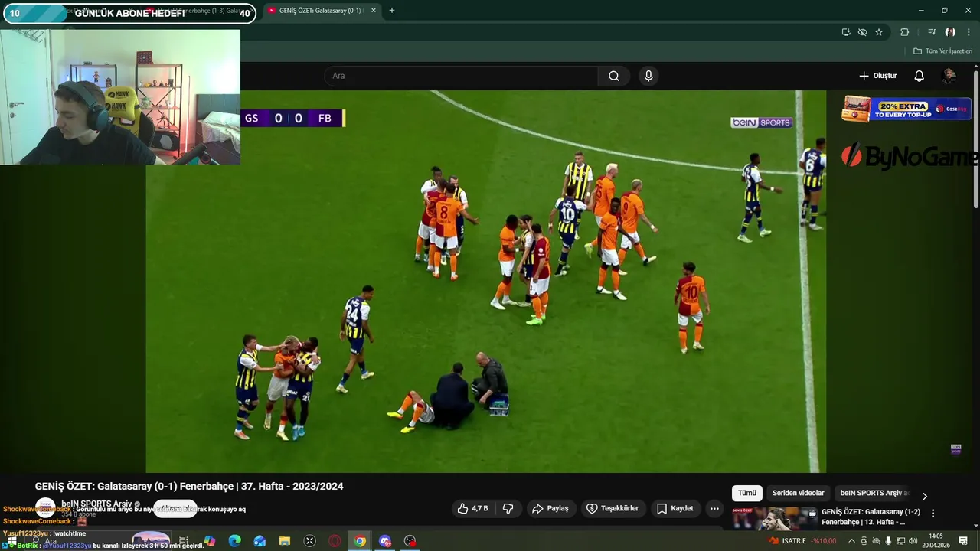980x551 pixels.
Task: Open Google Chrome in the taskbar
Action: click(360, 541)
